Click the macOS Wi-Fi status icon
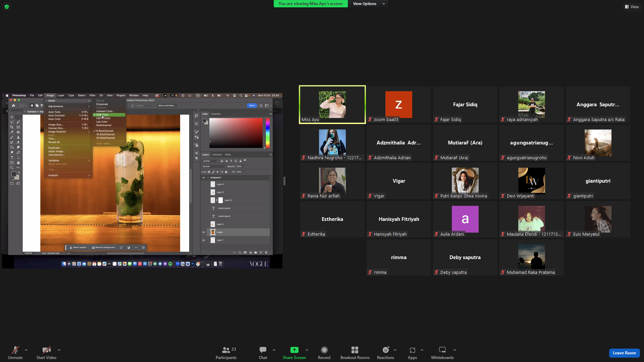Image resolution: width=644 pixels, height=362 pixels. point(228,96)
